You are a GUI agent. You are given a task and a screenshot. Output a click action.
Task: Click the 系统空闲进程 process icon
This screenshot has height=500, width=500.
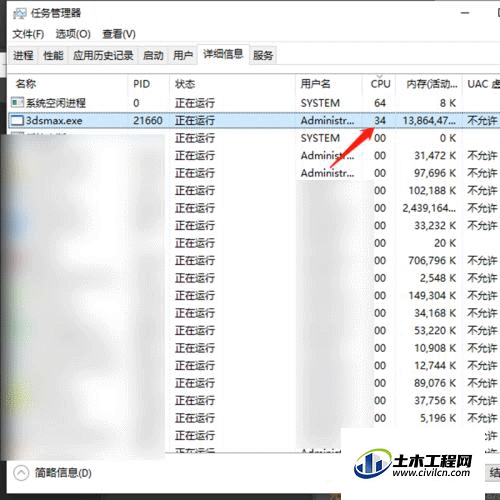(x=18, y=103)
